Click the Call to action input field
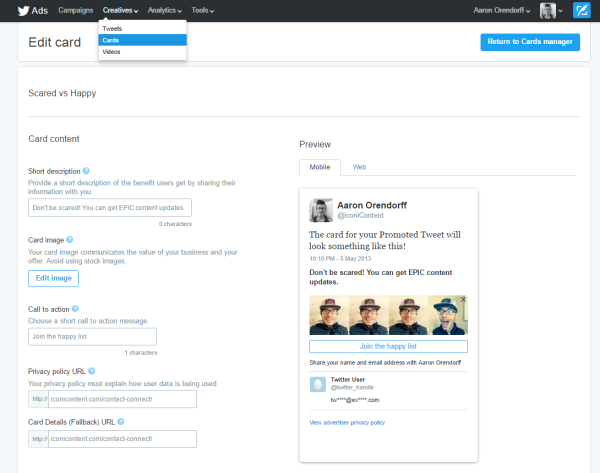 click(92, 336)
